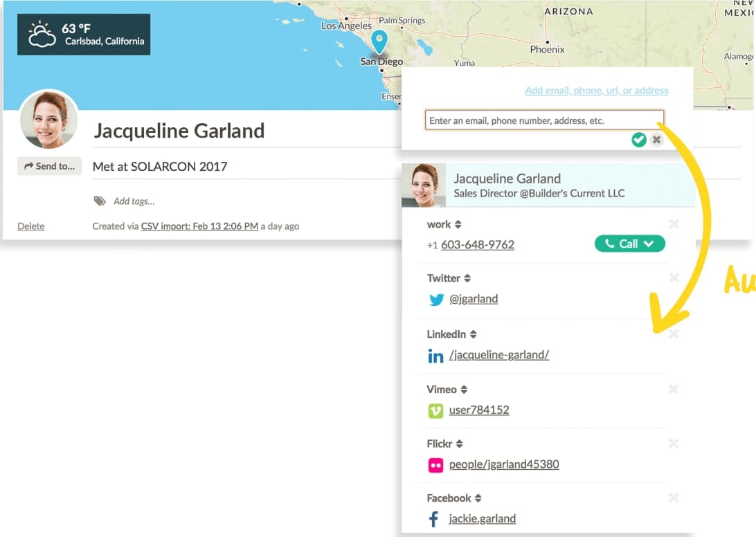The height and width of the screenshot is (537, 756).
Task: Open the Vimeo label type dropdown
Action: (x=464, y=390)
